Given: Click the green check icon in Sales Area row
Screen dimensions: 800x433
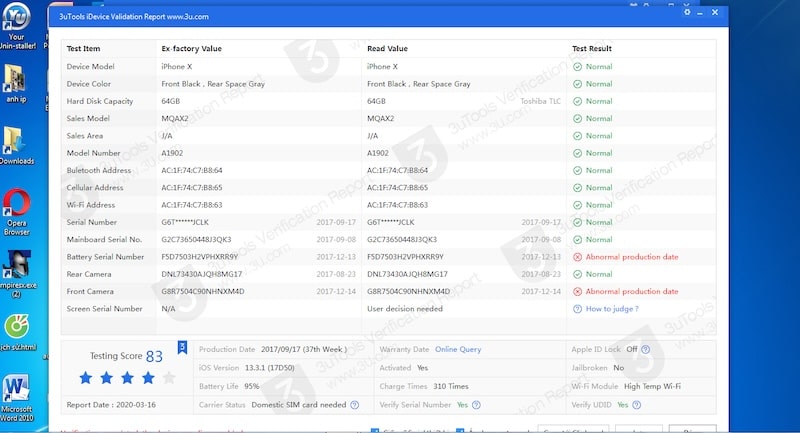Looking at the screenshot, I should pyautogui.click(x=577, y=136).
